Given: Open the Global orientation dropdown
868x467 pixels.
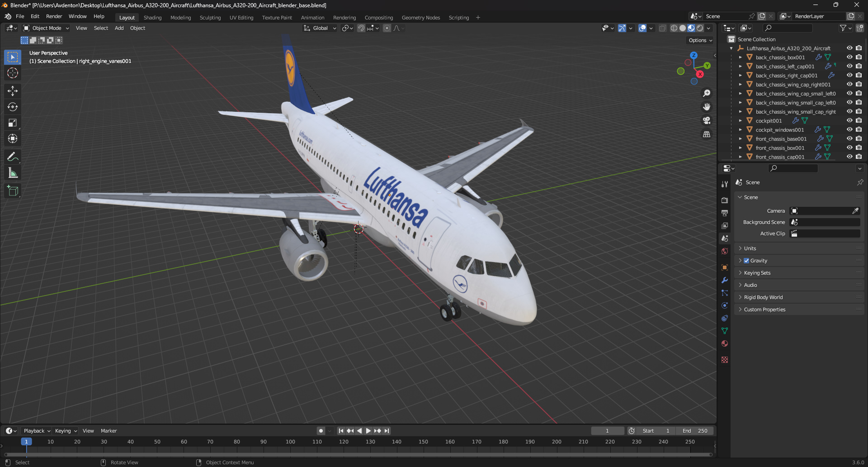Looking at the screenshot, I should tap(320, 28).
